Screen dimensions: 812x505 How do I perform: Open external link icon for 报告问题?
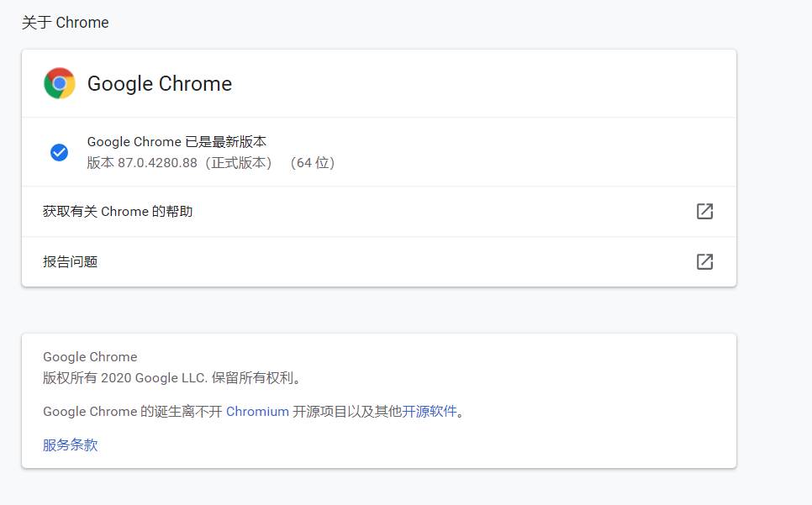704,262
